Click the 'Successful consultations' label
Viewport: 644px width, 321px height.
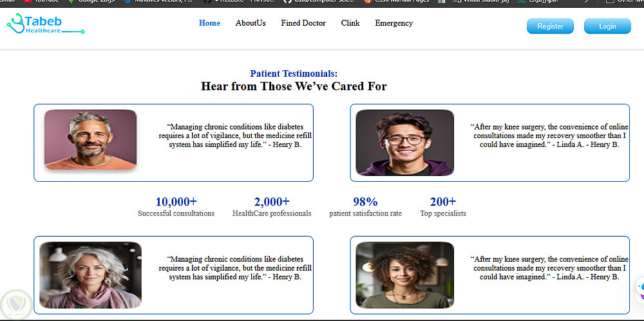pos(176,213)
